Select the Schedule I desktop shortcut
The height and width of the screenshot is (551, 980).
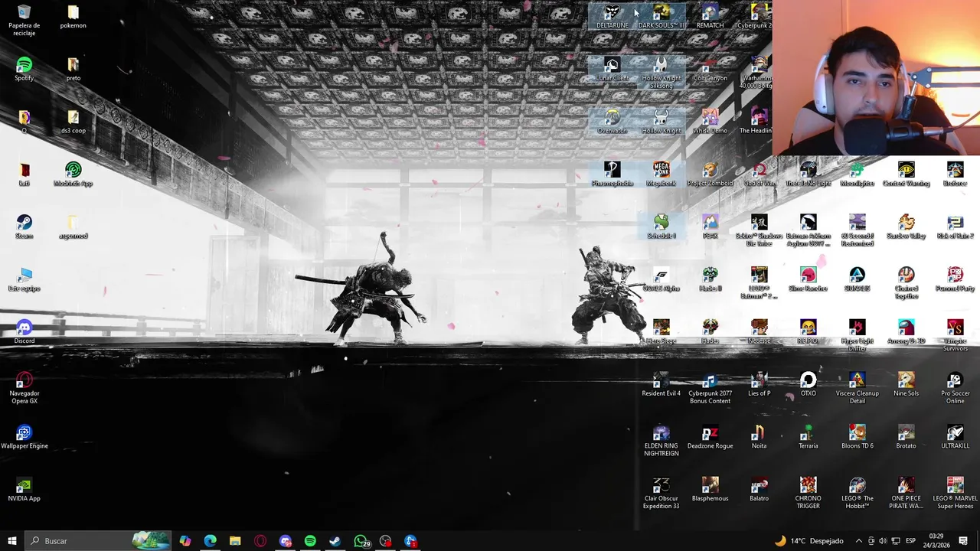coord(661,227)
